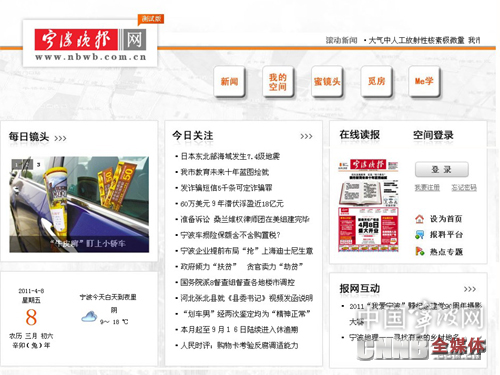Click the 登录 button
The height and width of the screenshot is (375, 500).
[x=442, y=170]
